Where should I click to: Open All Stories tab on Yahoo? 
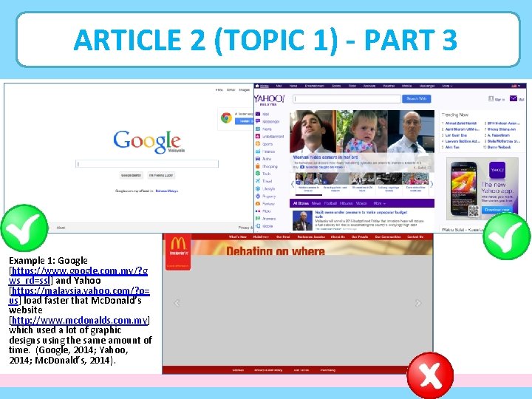point(301,203)
